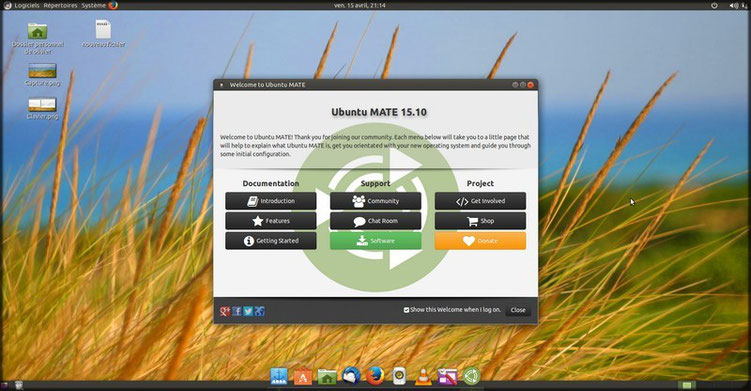751x391 pixels.
Task: Click the orange Donate button
Action: pos(480,241)
